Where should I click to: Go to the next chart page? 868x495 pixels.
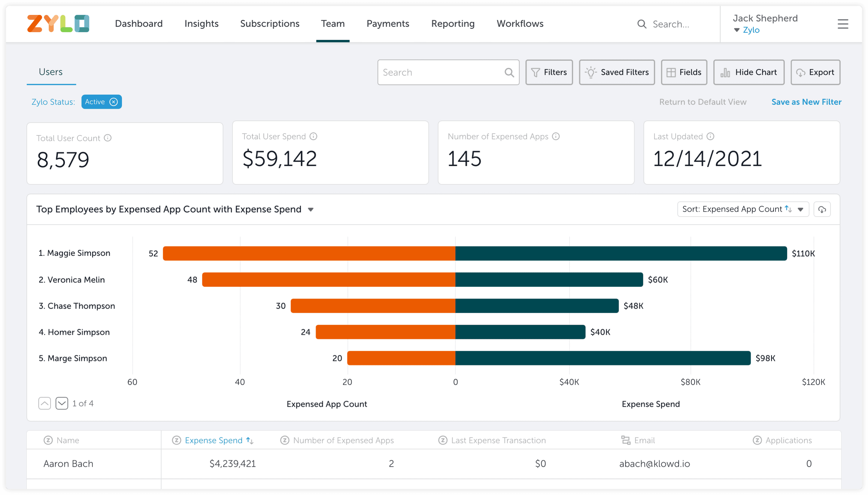[62, 403]
